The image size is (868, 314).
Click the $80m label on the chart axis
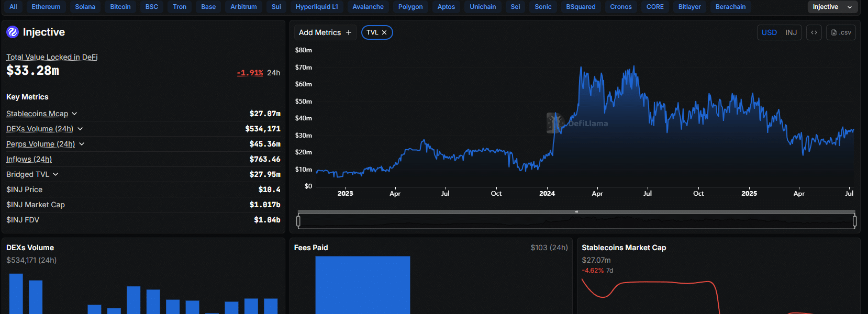tap(304, 50)
